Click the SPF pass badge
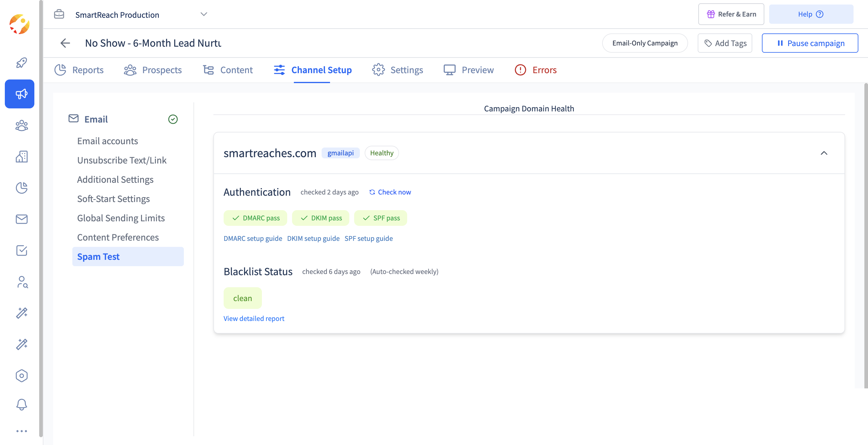Screen dimensions: 868x445 [380, 218]
